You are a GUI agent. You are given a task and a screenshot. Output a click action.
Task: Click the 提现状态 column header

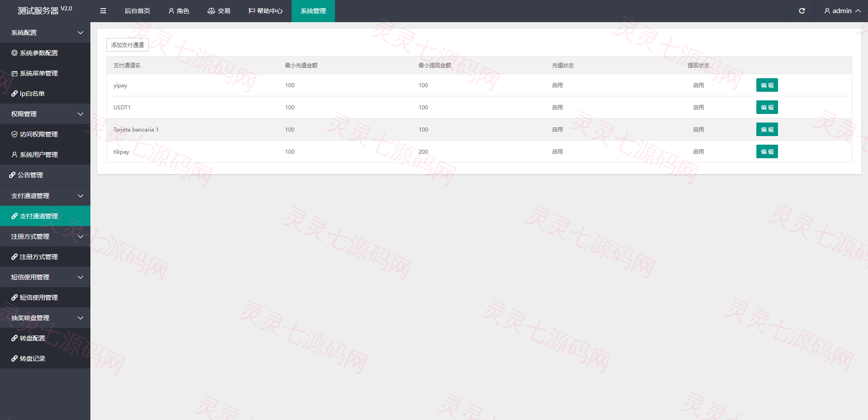tap(698, 66)
